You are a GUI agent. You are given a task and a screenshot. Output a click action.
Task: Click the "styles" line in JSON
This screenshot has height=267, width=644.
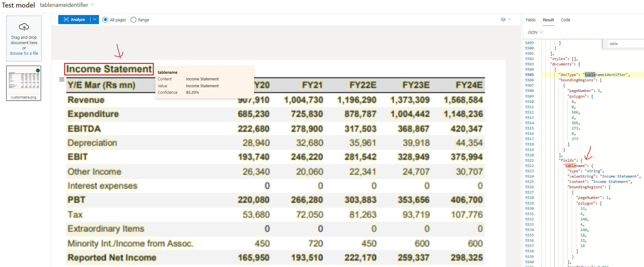[564, 59]
